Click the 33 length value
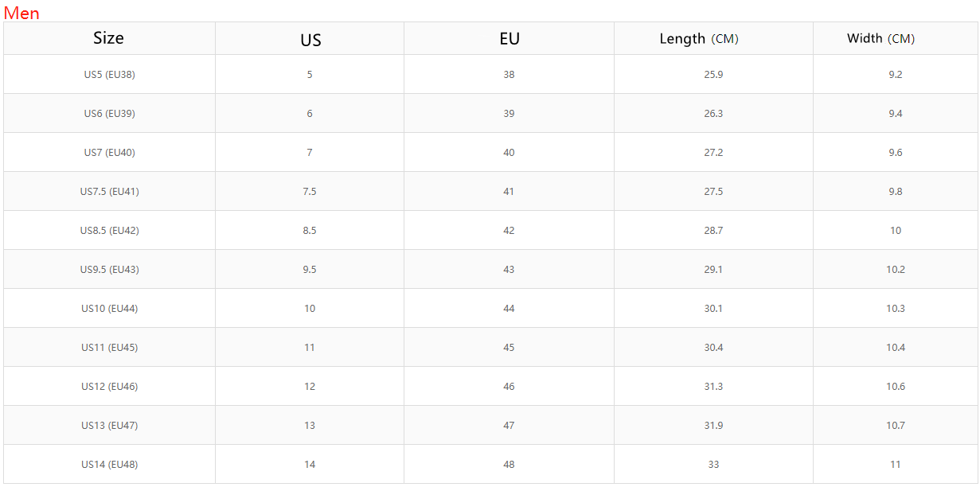Screen dimensions: 980x487 click(713, 465)
